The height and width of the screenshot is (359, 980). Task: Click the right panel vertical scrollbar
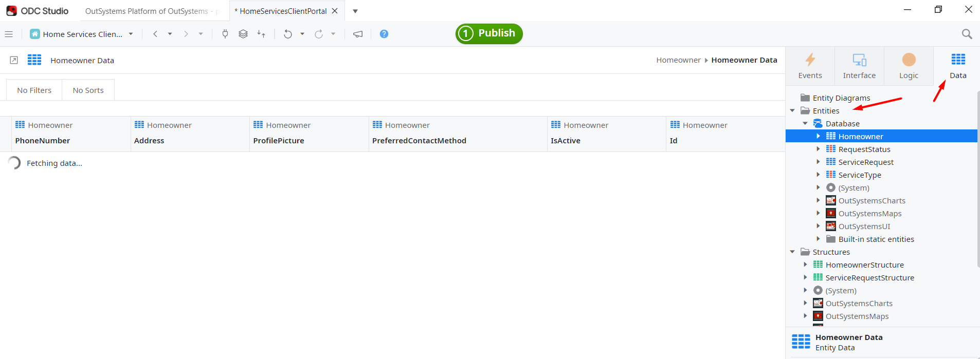click(x=978, y=179)
